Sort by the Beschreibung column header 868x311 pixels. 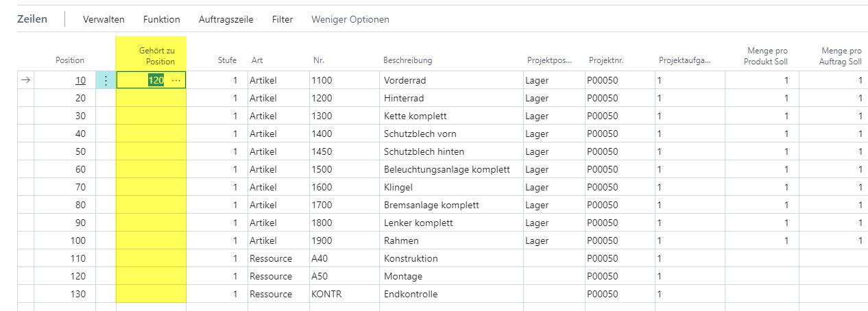[x=407, y=60]
